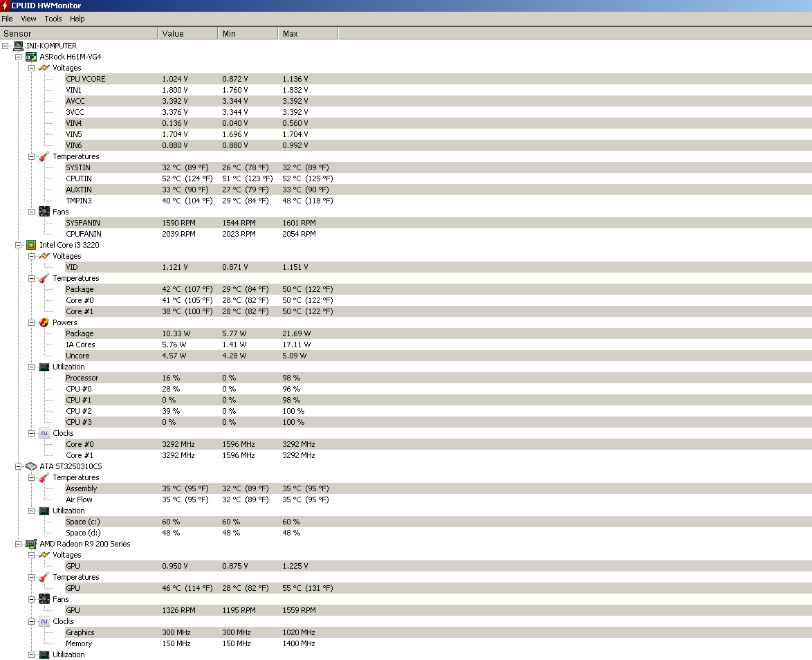This screenshot has height=660, width=812.
Task: Select the Assembly temperature row
Action: click(439, 488)
